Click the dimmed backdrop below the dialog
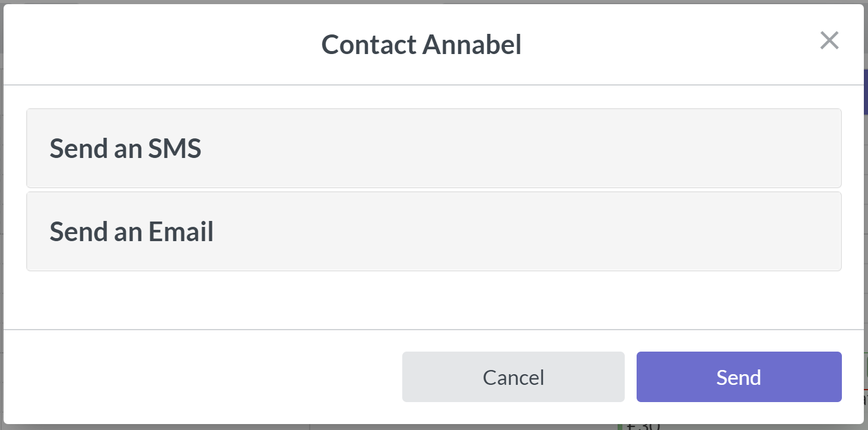Image resolution: width=868 pixels, height=430 pixels. pyautogui.click(x=178, y=428)
